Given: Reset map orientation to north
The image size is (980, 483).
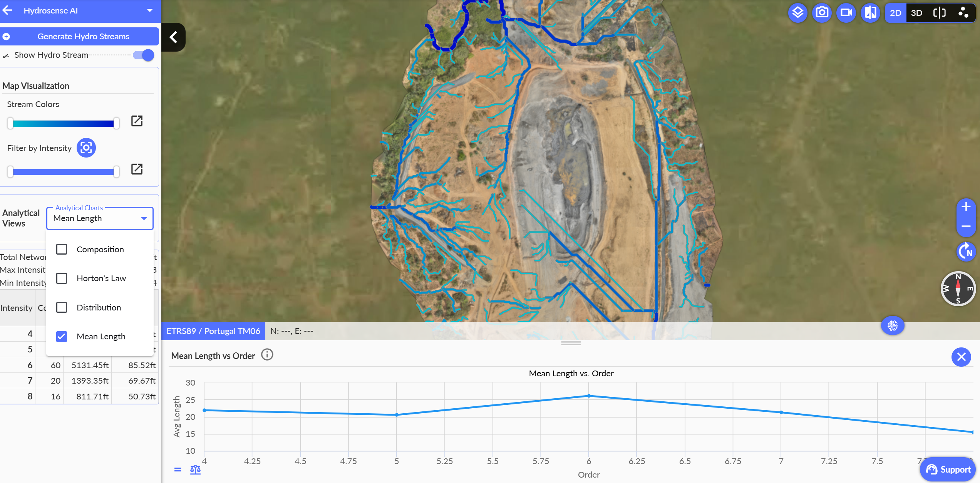Looking at the screenshot, I should [966, 252].
